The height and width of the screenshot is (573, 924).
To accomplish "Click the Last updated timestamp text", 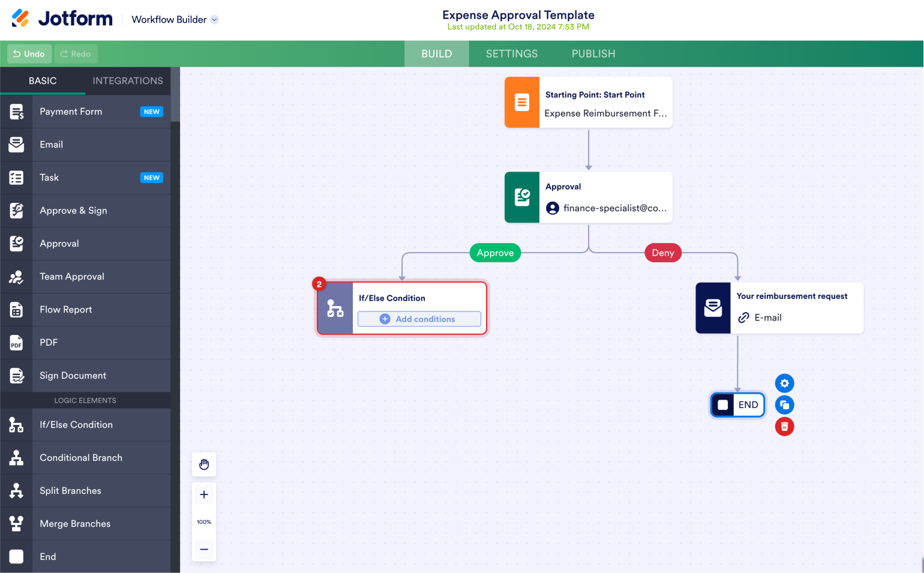I will (518, 27).
